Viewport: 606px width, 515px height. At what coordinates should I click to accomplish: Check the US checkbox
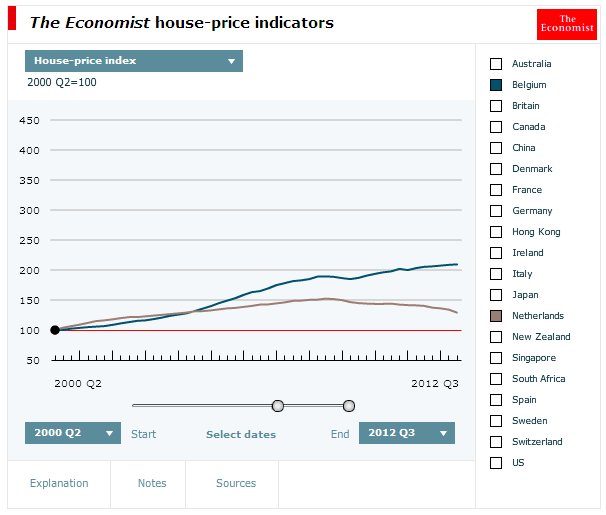tap(495, 463)
